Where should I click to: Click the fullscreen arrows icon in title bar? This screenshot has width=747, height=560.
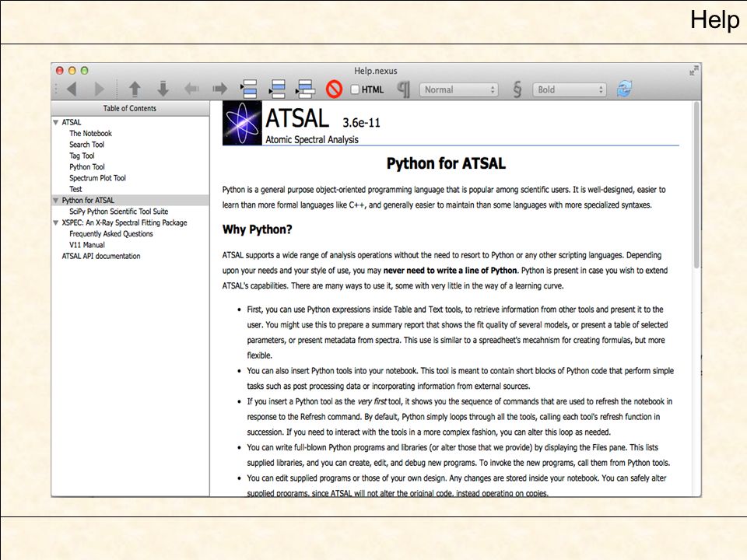point(693,71)
